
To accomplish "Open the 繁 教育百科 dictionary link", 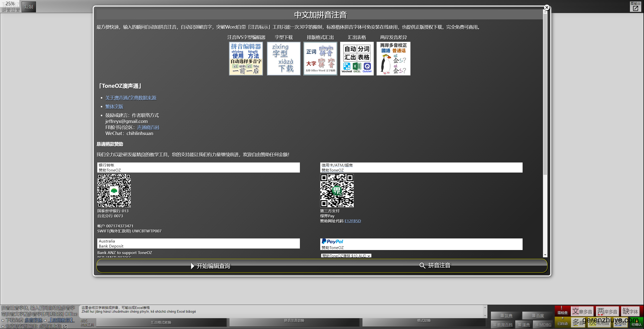I will pyautogui.click(x=502, y=324).
